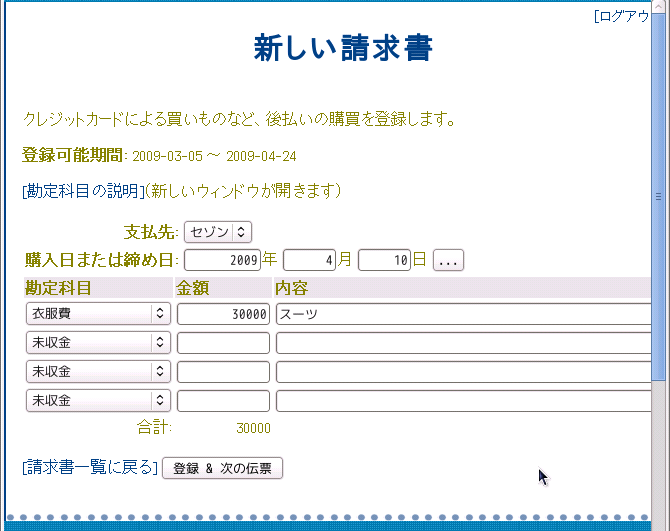Open the 支払先 セゾン dropdown
This screenshot has height=531, width=670.
(x=217, y=232)
